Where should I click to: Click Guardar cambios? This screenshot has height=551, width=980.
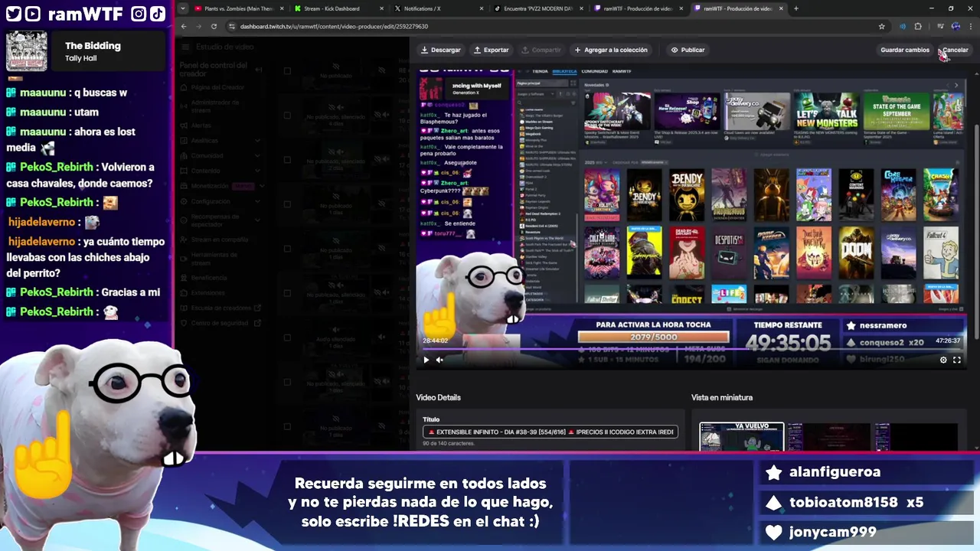pos(905,50)
